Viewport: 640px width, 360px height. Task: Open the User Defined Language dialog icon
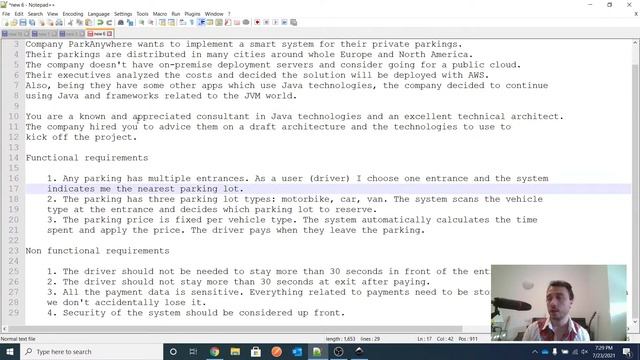pos(210,22)
